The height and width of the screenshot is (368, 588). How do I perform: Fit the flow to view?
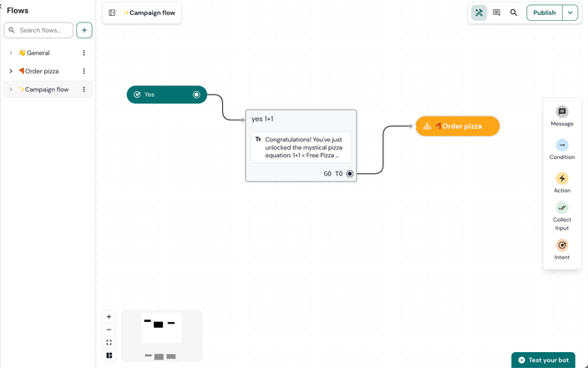pyautogui.click(x=109, y=342)
